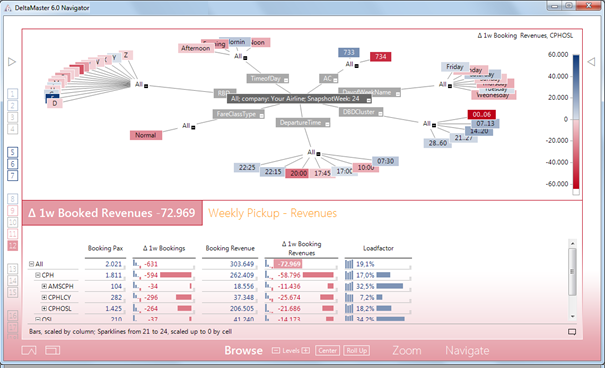The width and height of the screenshot is (605, 368).
Task: Select the 00..06 DBD cluster node
Action: pos(482,115)
